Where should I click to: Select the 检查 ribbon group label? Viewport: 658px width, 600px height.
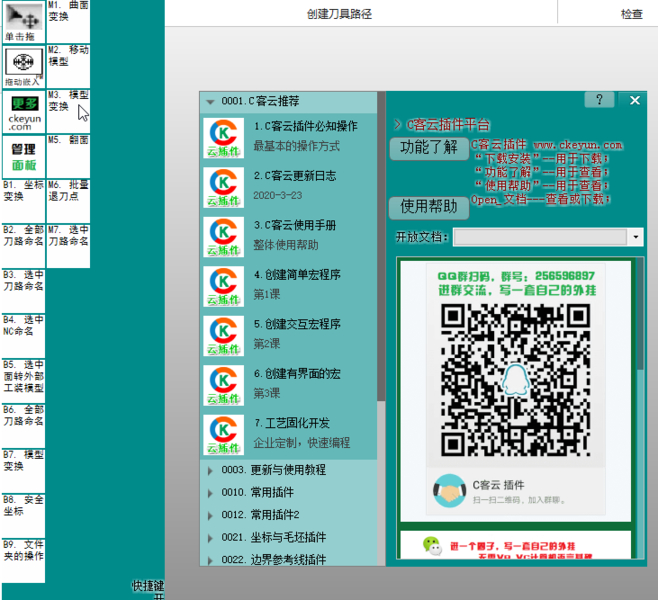coord(632,14)
